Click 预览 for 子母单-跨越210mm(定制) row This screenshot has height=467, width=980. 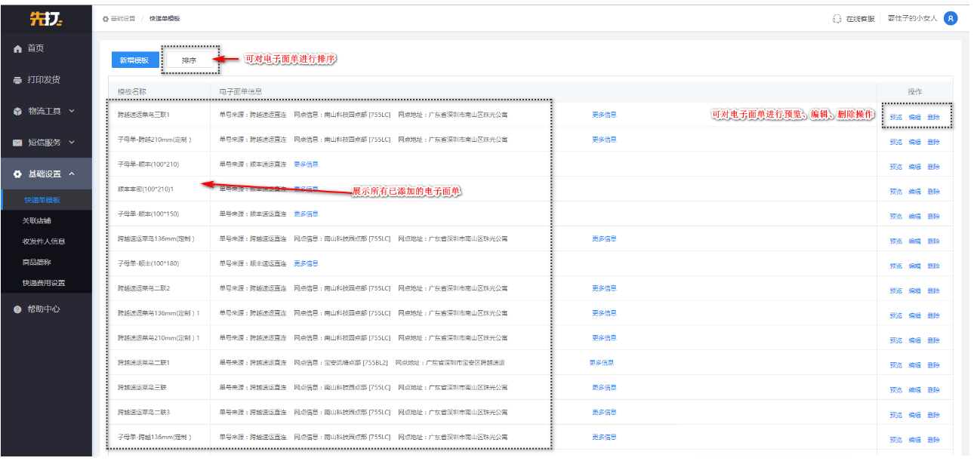coord(895,143)
